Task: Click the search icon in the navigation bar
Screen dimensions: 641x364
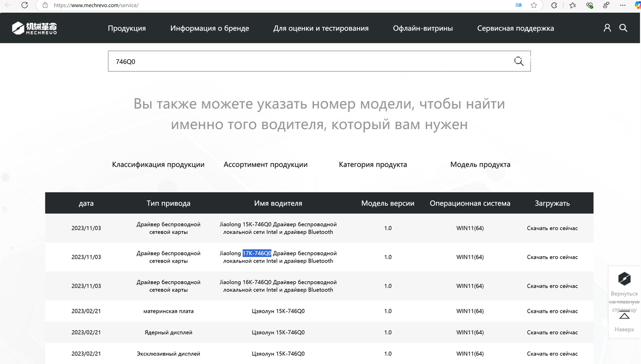Action: click(x=623, y=28)
